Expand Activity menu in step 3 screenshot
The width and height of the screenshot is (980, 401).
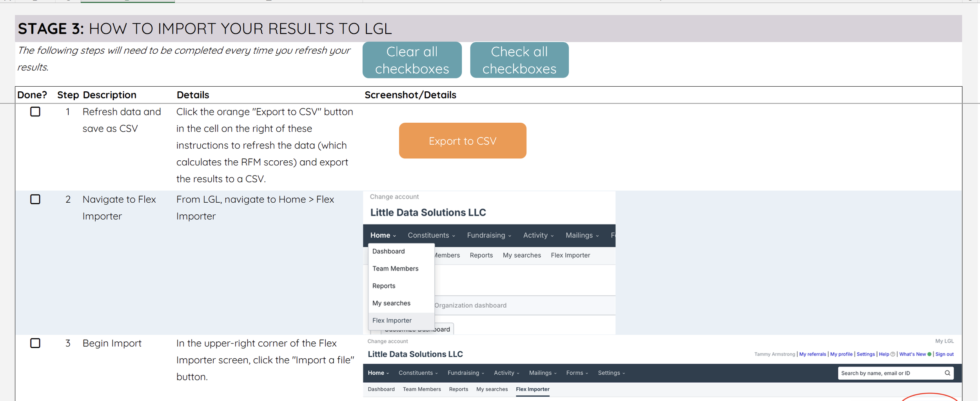[506, 373]
